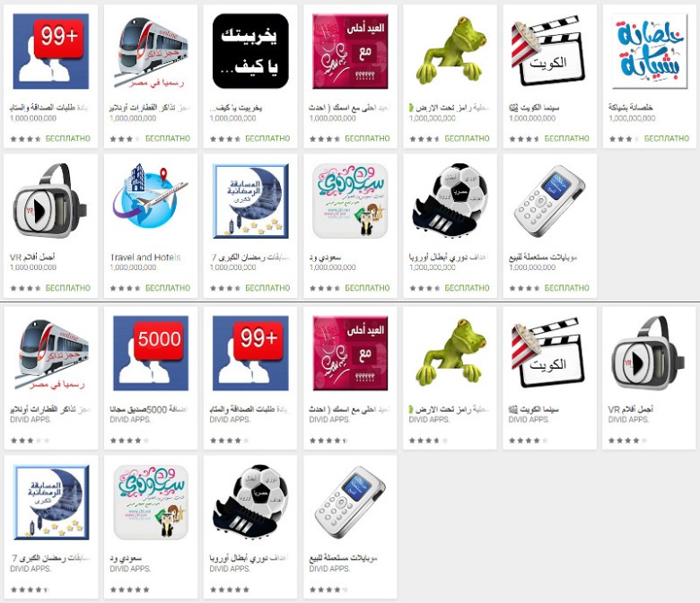Screen dimensions: 700x603
Task: Open the 99+ friend requests icon on the БЕСПЛАТНО card
Action: coord(51,51)
